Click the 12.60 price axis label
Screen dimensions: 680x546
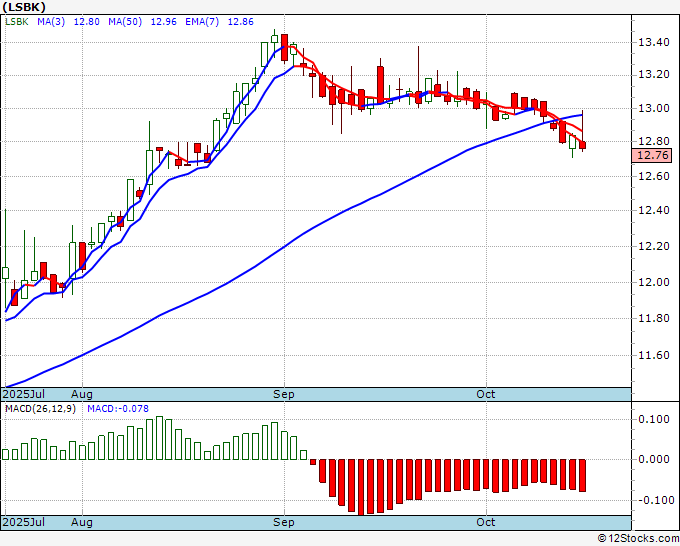(654, 176)
